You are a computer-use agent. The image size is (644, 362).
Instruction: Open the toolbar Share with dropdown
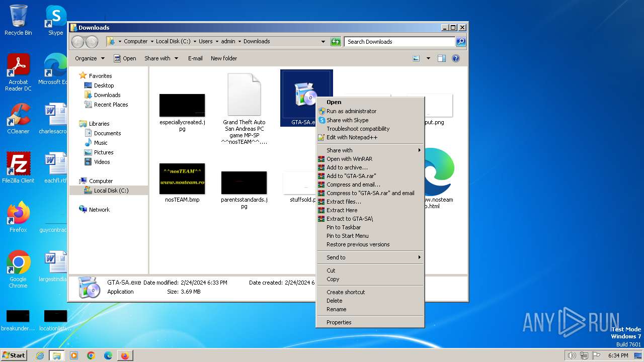(x=161, y=58)
